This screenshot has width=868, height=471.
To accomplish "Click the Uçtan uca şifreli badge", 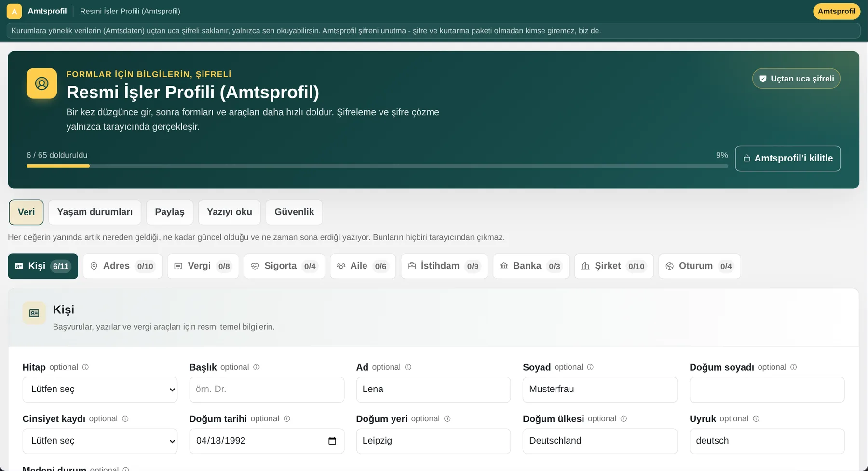I will tap(796, 79).
